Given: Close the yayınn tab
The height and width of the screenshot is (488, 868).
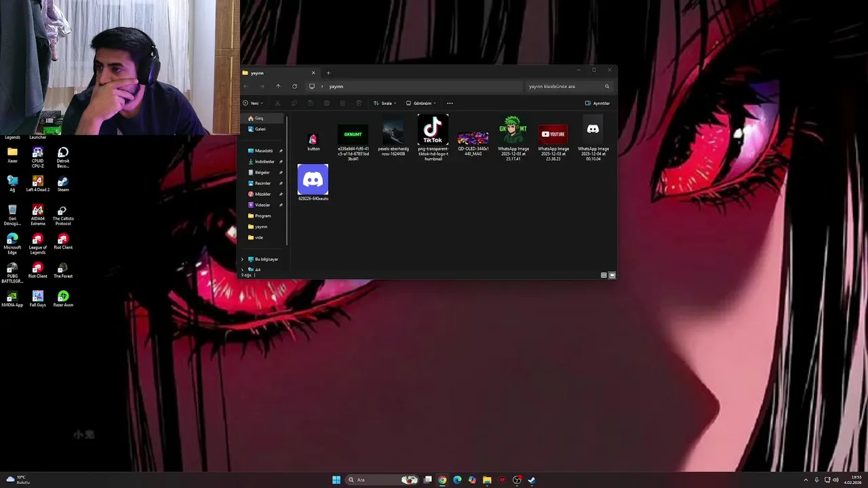Looking at the screenshot, I should (313, 73).
